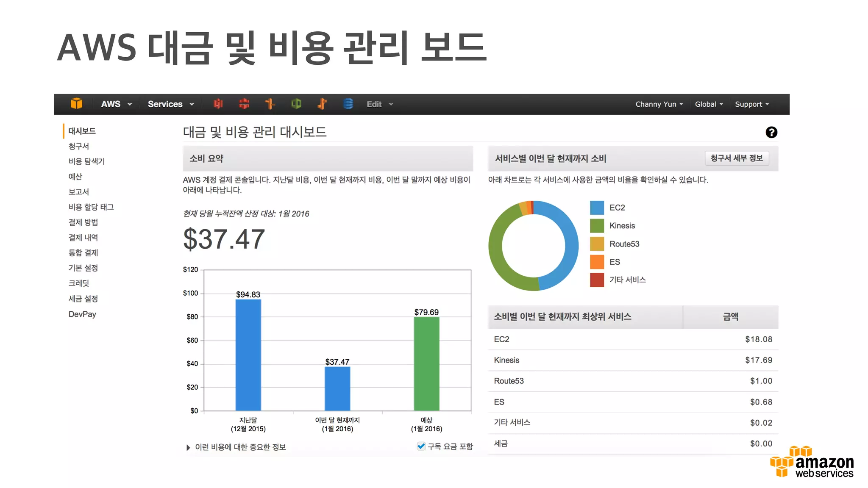The image size is (868, 488).
Task: Click the green $79.69 forecast bar
Action: (x=426, y=364)
